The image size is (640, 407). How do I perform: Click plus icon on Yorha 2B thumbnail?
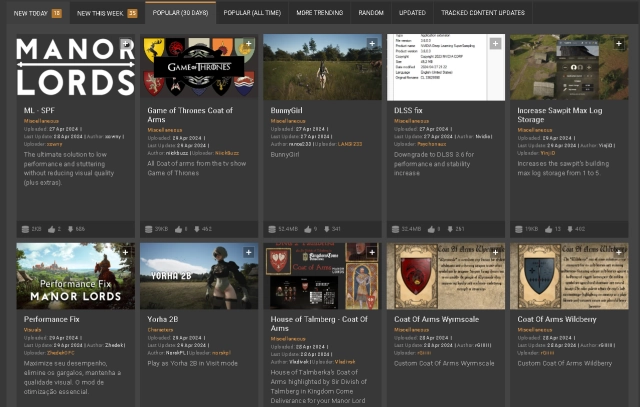click(249, 252)
